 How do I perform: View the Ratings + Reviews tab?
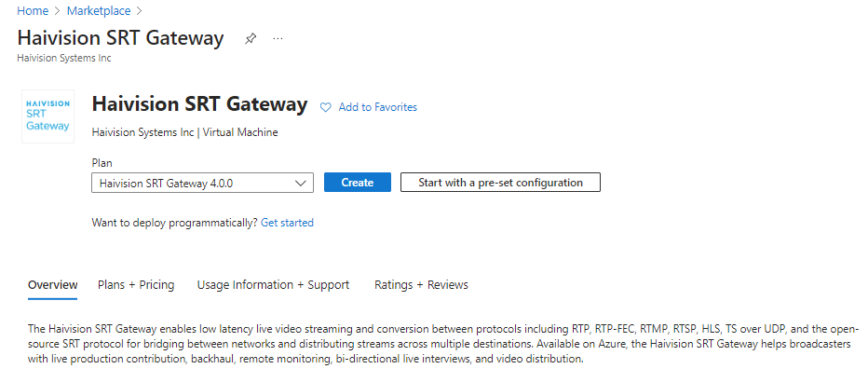(x=421, y=285)
